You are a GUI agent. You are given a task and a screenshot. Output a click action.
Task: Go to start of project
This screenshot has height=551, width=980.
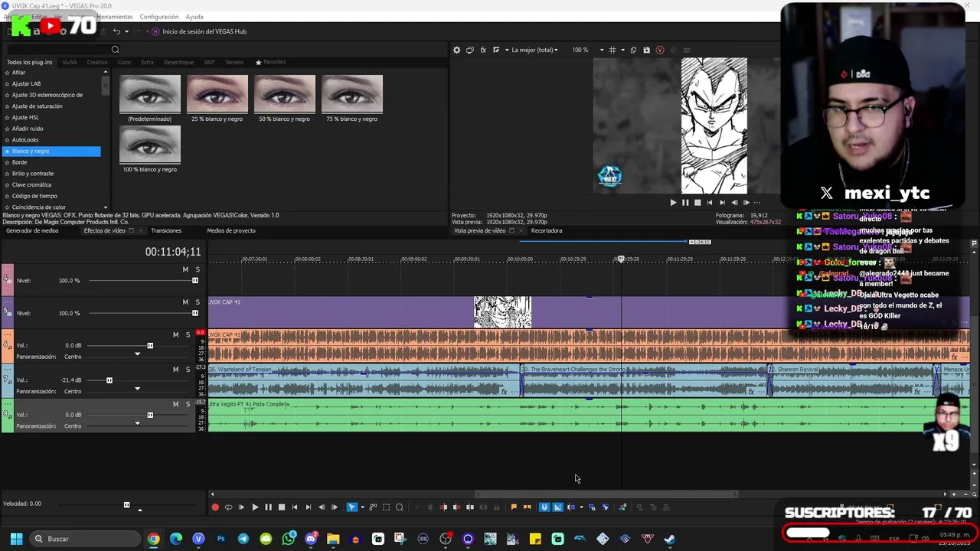[295, 507]
